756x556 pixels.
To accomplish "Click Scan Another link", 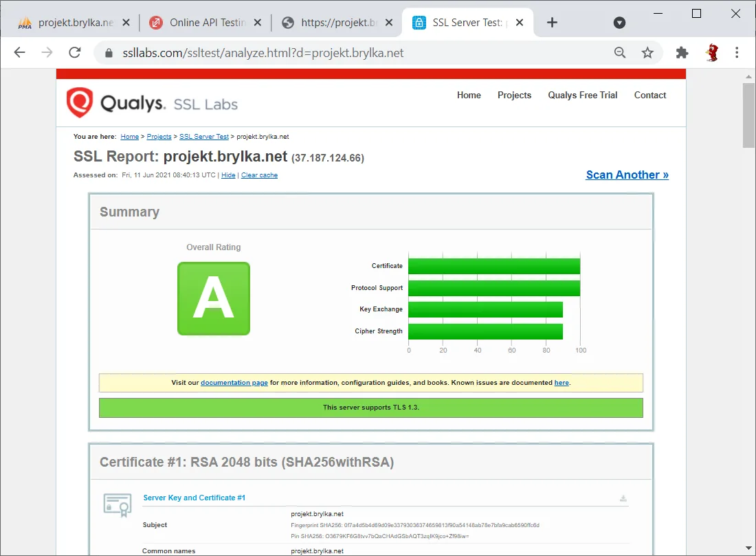I will [627, 175].
